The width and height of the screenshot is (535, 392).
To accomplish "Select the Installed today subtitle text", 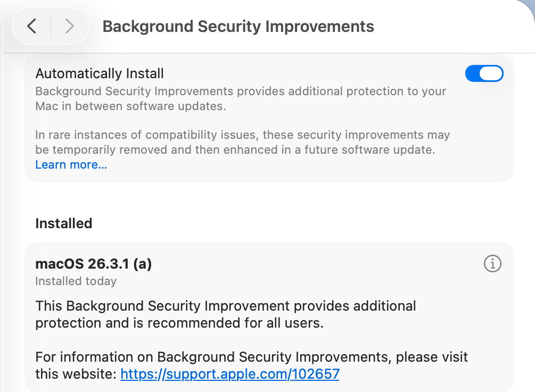I will click(x=76, y=281).
